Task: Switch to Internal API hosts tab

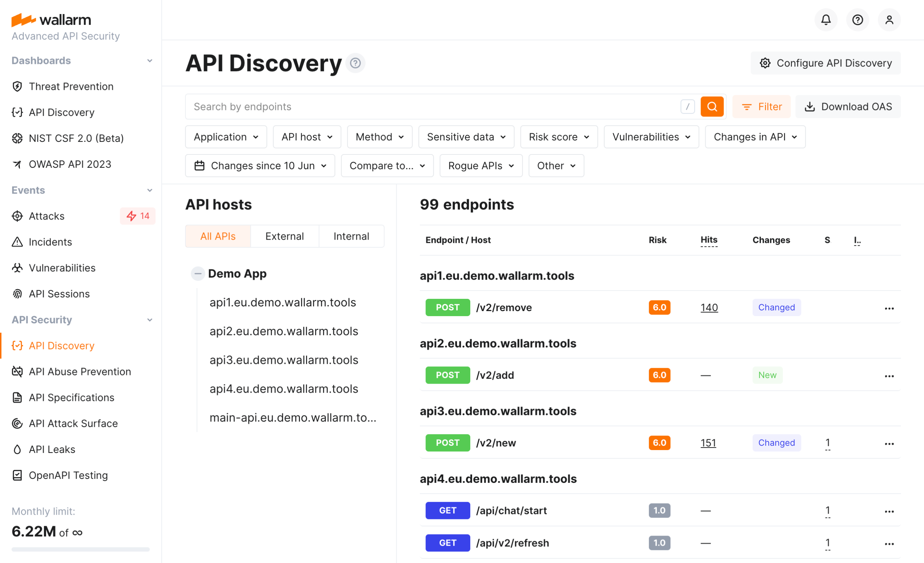Action: coord(351,236)
